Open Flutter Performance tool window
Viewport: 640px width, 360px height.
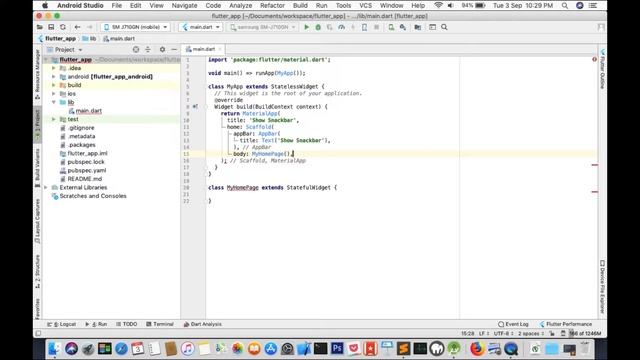pyautogui.click(x=566, y=324)
